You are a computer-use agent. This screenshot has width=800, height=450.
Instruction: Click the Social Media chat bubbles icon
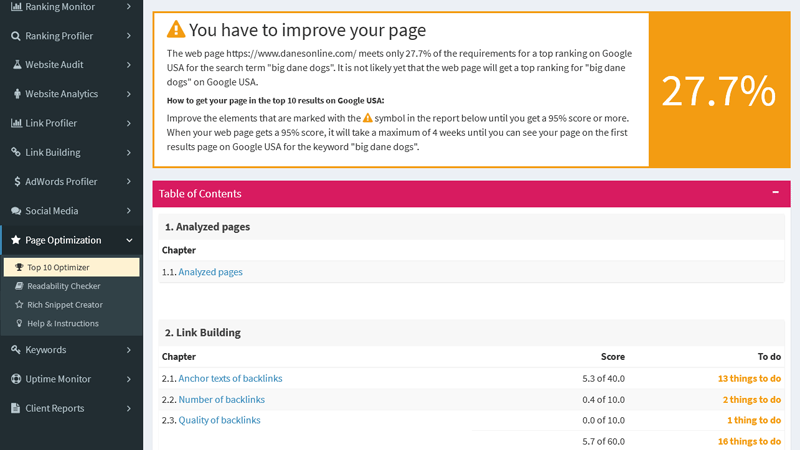[x=16, y=211]
